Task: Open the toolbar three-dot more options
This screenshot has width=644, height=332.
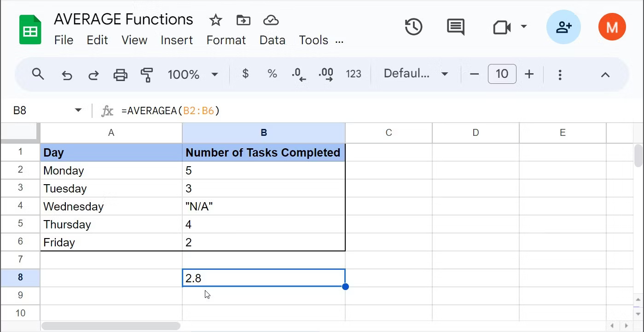Action: click(x=560, y=75)
